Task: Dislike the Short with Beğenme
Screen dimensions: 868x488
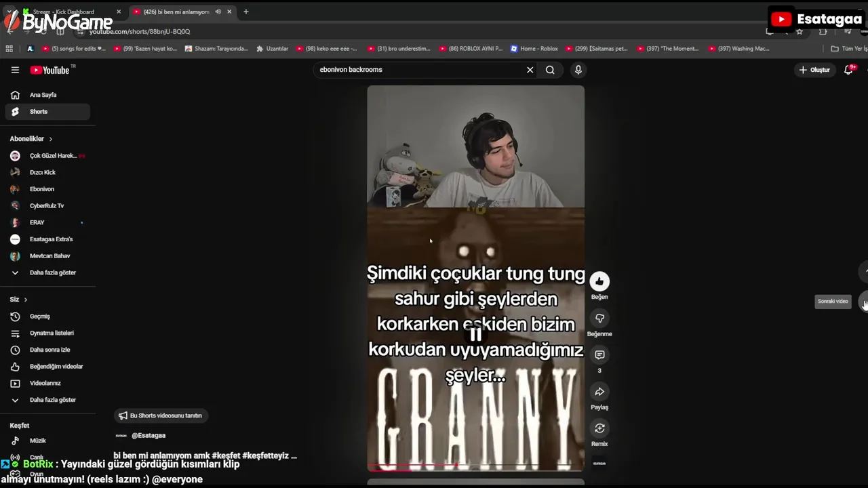Action: click(x=599, y=319)
